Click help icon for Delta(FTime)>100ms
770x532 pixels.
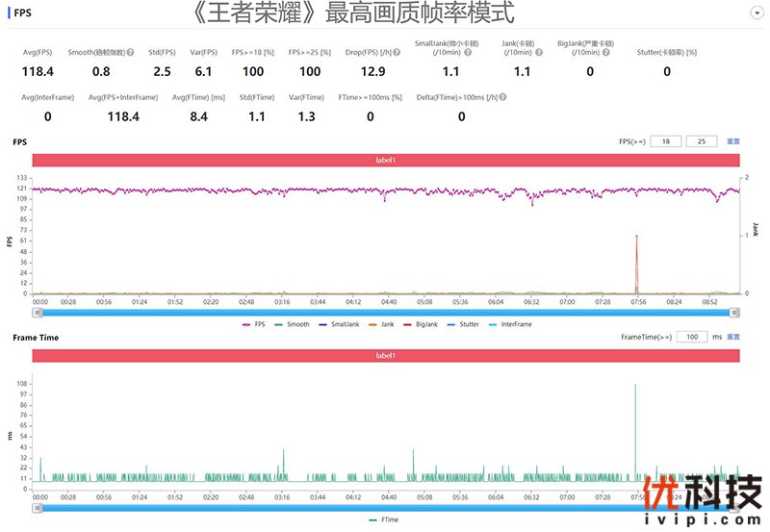click(x=503, y=97)
